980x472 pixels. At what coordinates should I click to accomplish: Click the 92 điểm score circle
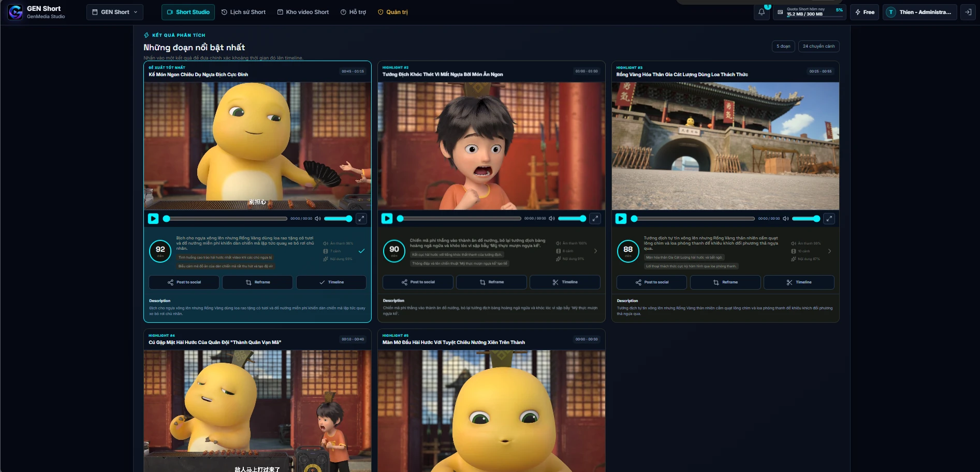click(160, 251)
